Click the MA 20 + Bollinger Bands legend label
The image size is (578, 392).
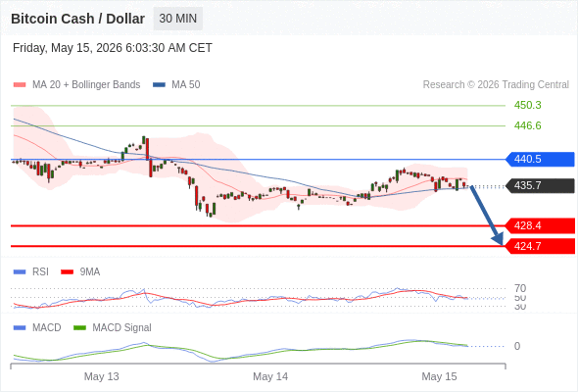coord(86,85)
